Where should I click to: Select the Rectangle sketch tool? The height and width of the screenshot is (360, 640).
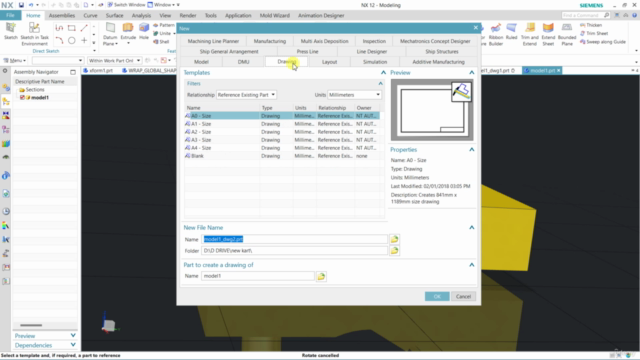click(x=71, y=28)
